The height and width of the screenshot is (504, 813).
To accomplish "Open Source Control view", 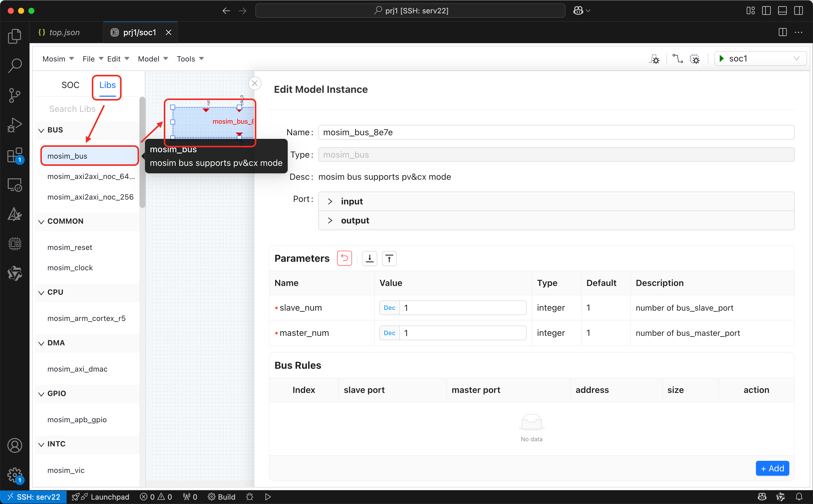I will 15,95.
